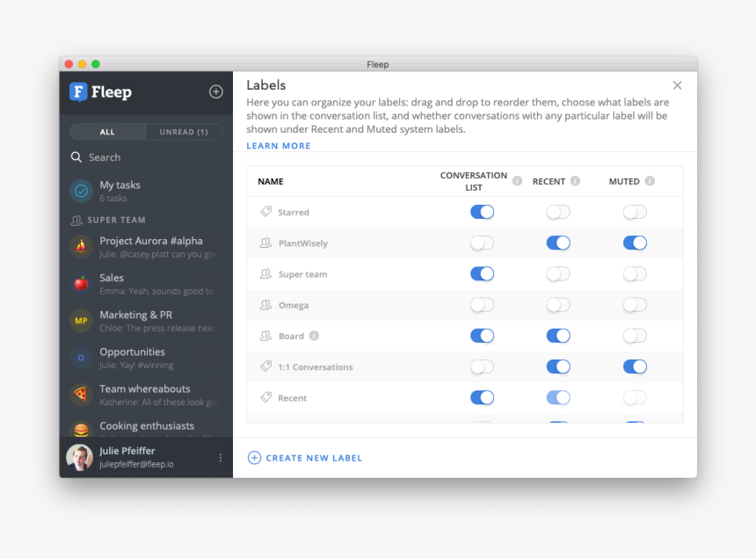Click the Sales apple avatar icon
This screenshot has height=559, width=756.
point(81,283)
